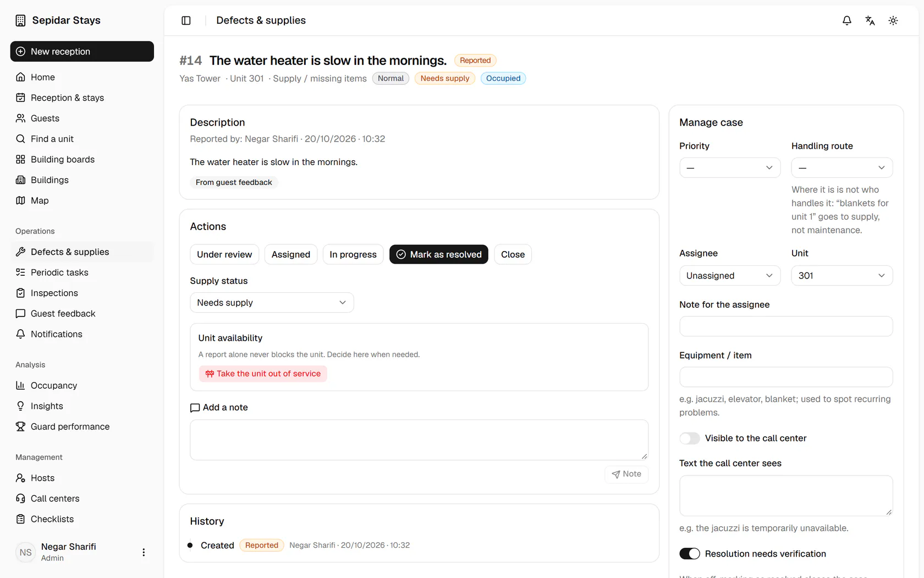Click Take the unit out of service
The image size is (924, 578).
coord(263,374)
